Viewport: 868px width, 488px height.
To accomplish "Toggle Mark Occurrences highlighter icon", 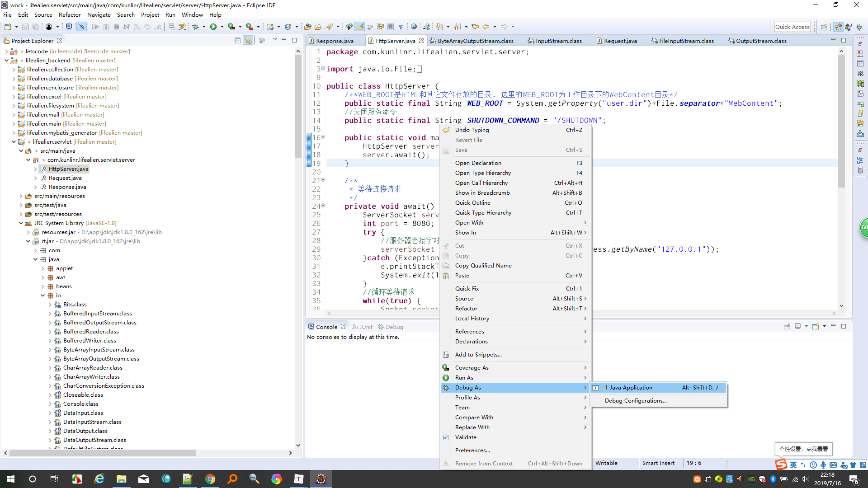I will click(360, 27).
